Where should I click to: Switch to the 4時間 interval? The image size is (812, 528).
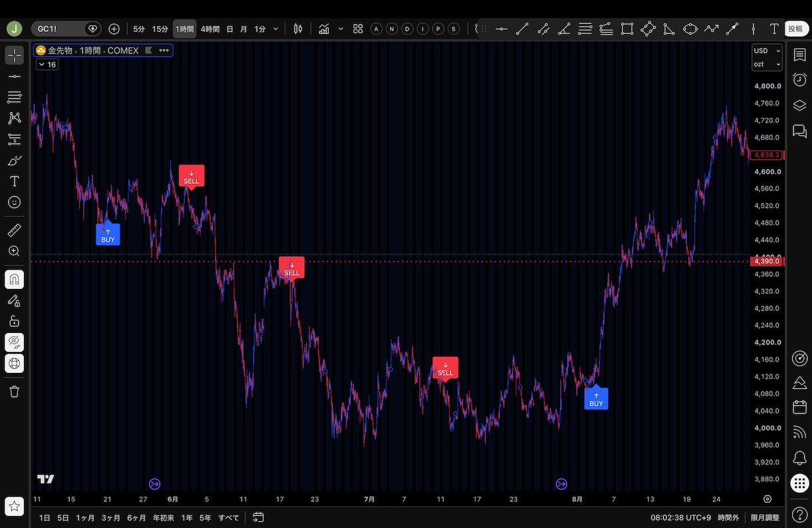tap(210, 29)
